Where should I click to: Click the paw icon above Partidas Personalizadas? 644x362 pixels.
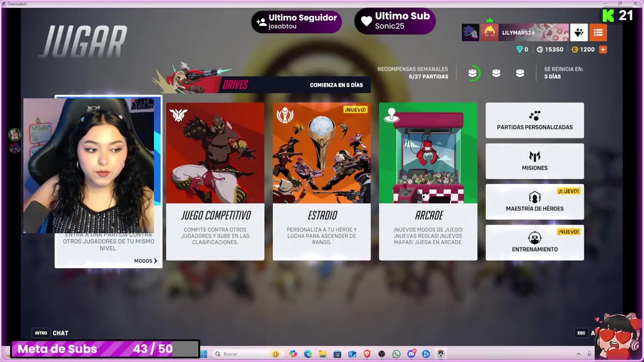535,116
